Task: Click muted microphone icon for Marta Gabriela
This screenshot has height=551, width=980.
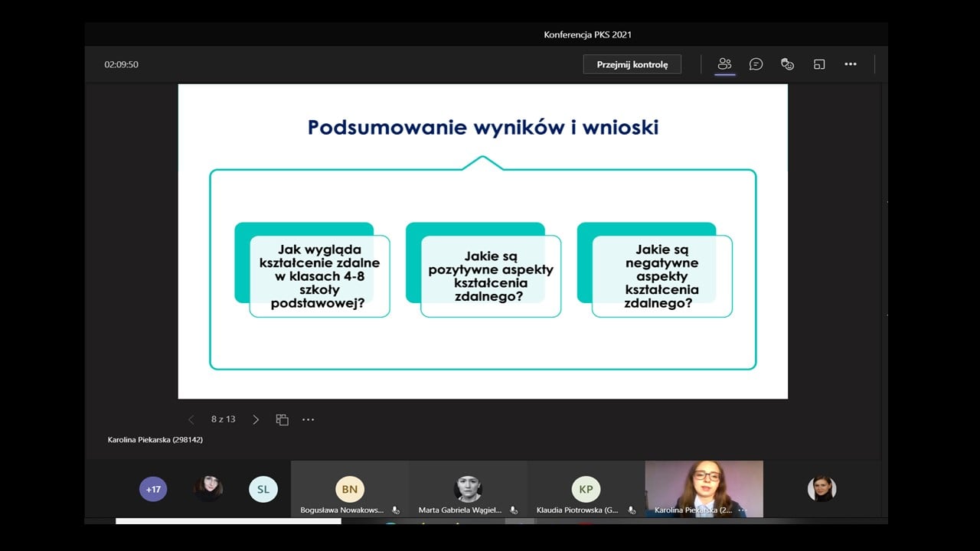Action: coord(514,510)
